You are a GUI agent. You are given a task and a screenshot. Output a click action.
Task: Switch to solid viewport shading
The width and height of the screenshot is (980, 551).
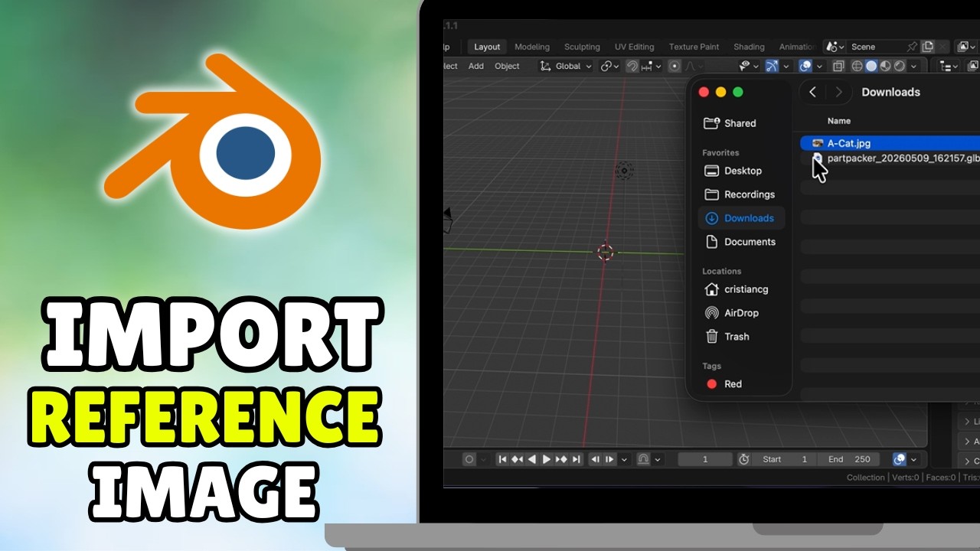[871, 66]
